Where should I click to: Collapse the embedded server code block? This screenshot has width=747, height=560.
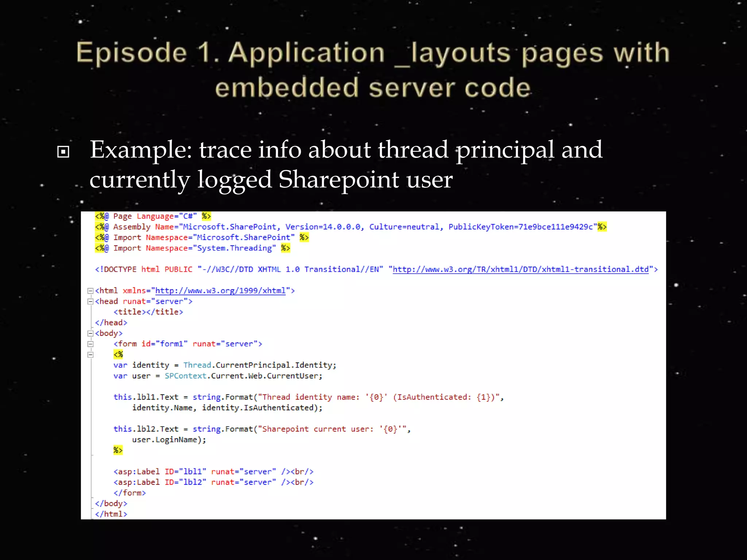point(90,354)
